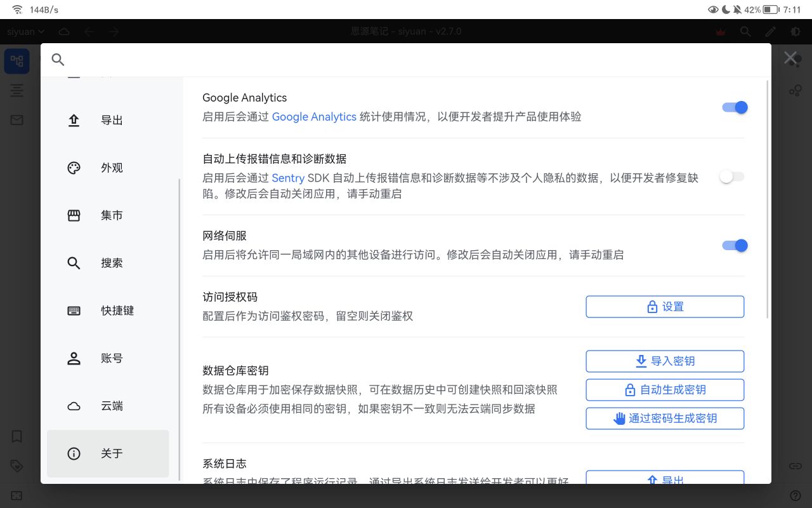Click the 自动上传报错信息和诊断数据 heading
The height and width of the screenshot is (508, 812).
click(x=275, y=159)
